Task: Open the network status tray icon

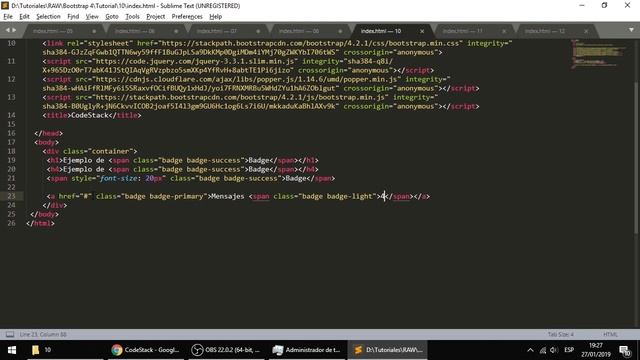Action: pos(542,350)
